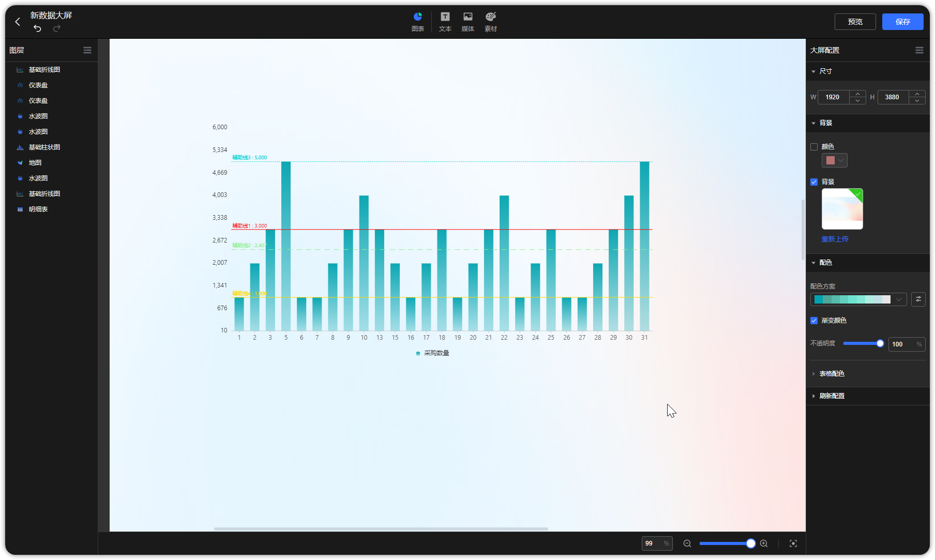
Task: Undo the last action
Action: (x=37, y=28)
